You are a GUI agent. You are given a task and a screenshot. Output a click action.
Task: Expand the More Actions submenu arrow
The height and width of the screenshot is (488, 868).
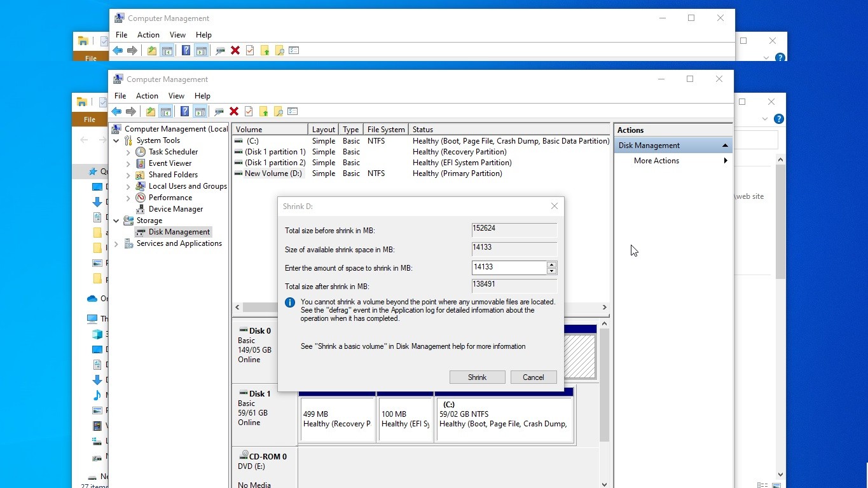point(725,161)
